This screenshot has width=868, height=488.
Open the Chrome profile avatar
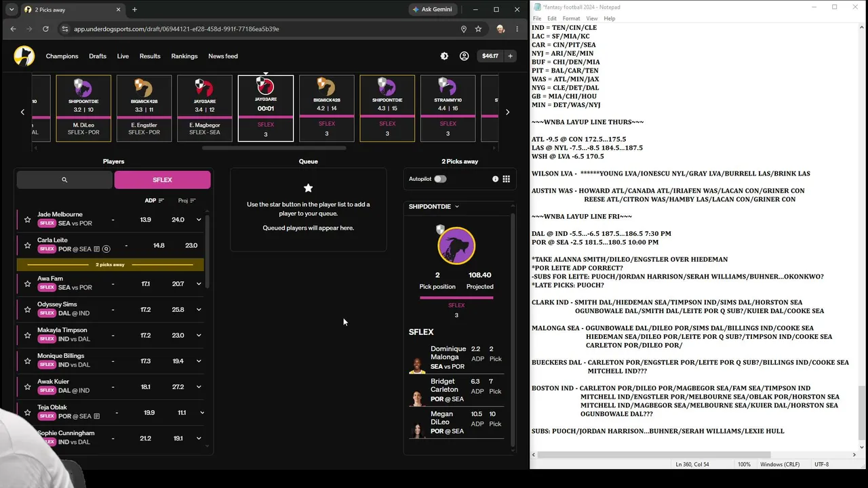[500, 29]
